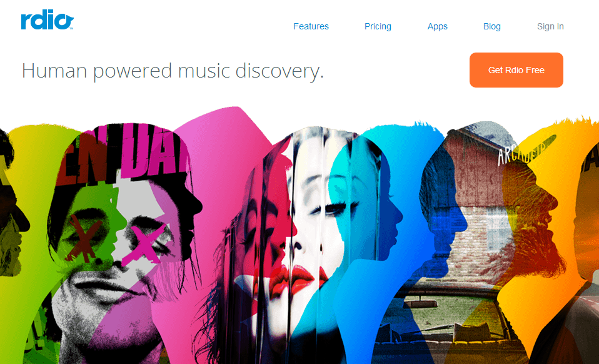
Task: Click the Get Rdio Free button
Action: pos(516,70)
